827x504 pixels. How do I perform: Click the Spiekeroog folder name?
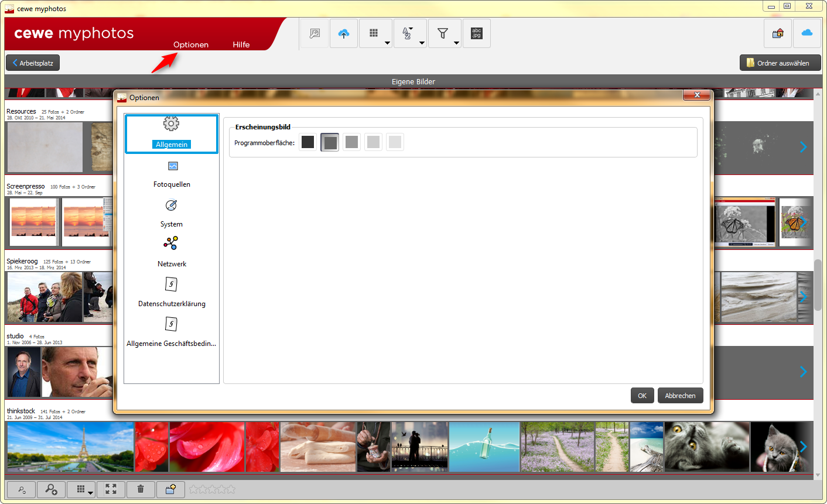coord(22,261)
